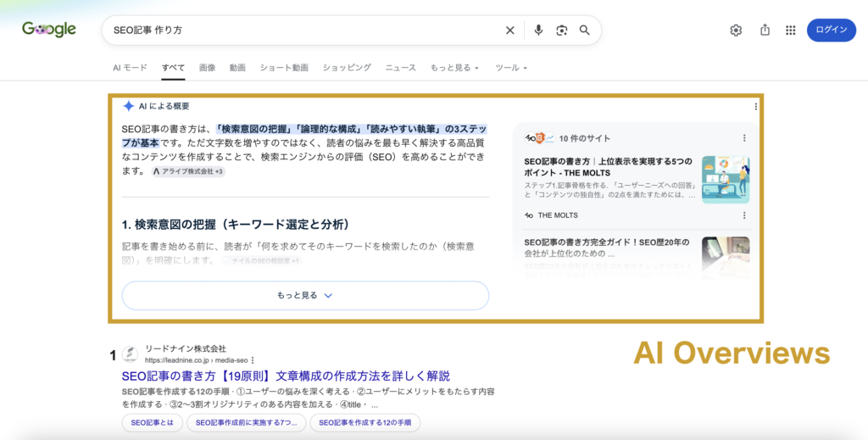Open three-dot menu beside THE MOLTS
868x440 pixels.
coord(744,215)
